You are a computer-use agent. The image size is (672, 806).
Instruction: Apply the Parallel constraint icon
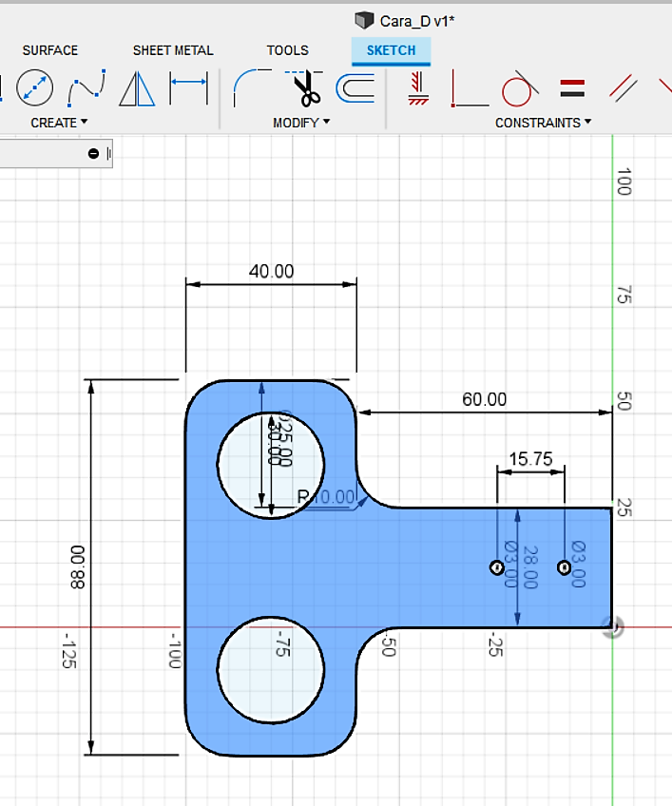coord(624,87)
